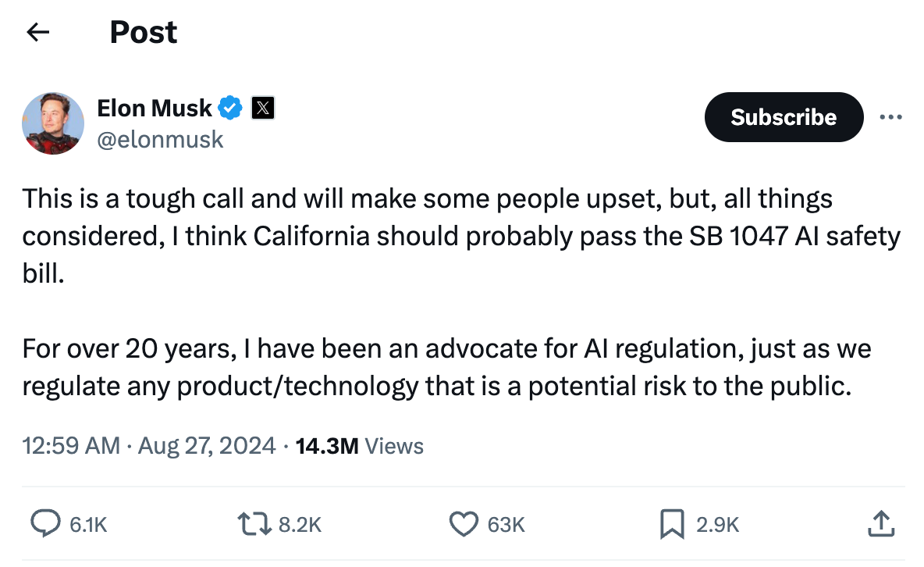Click the Elon Musk display name
The image size is (924, 567).
tap(155, 108)
